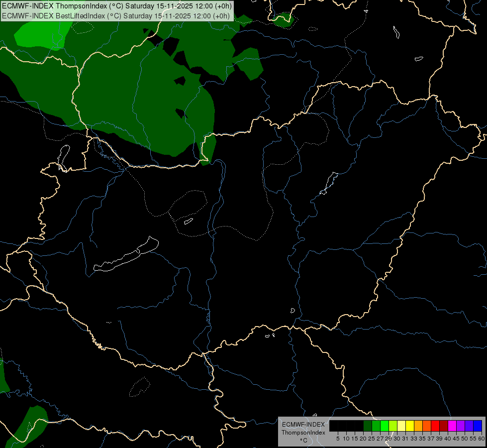Click the legend tick value '35'
487x448 pixels.
pyautogui.click(x=422, y=439)
